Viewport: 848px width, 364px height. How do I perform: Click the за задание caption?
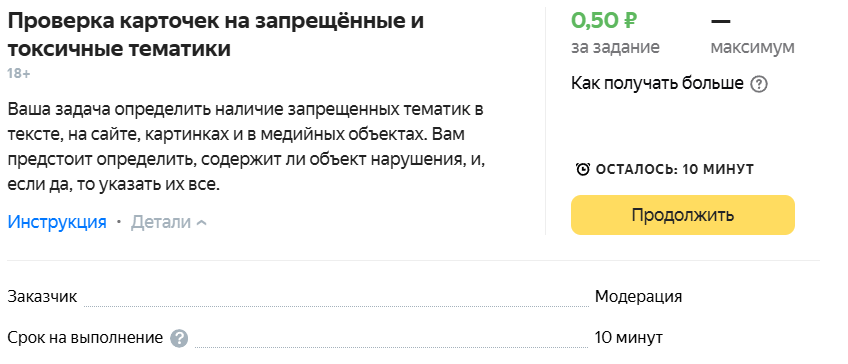(x=615, y=47)
